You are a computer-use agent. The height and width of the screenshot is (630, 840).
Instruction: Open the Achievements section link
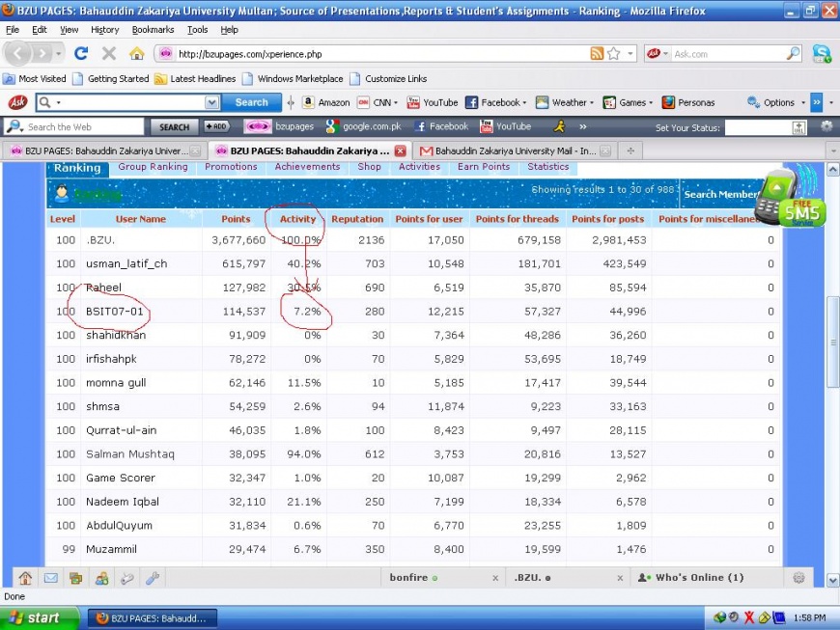pos(307,167)
